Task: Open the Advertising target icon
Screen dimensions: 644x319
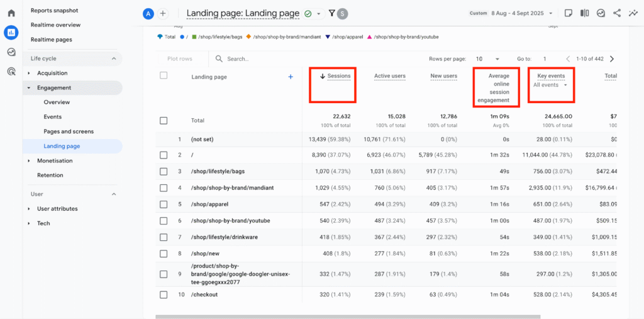Action: [11, 72]
